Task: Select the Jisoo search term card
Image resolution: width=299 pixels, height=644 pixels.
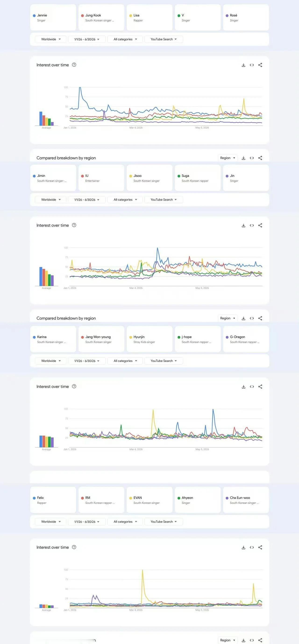Action: [x=149, y=178]
